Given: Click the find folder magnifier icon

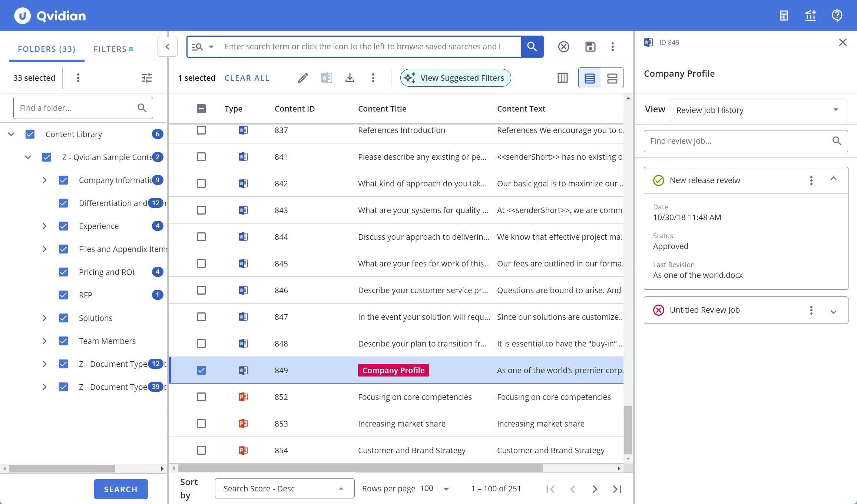Looking at the screenshot, I should (x=142, y=108).
